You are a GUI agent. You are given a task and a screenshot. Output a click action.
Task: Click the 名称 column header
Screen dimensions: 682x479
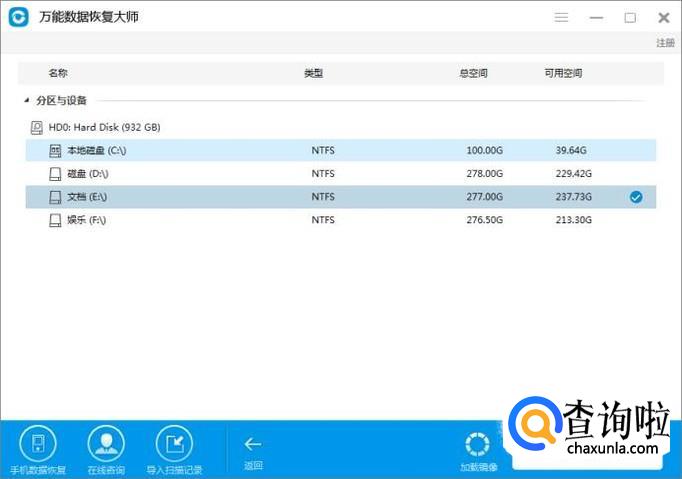coord(58,73)
